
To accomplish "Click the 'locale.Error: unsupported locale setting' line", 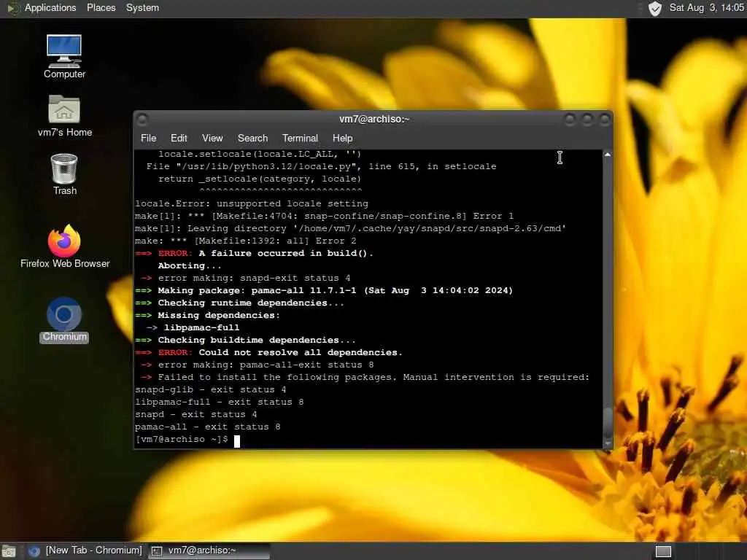I will (252, 204).
